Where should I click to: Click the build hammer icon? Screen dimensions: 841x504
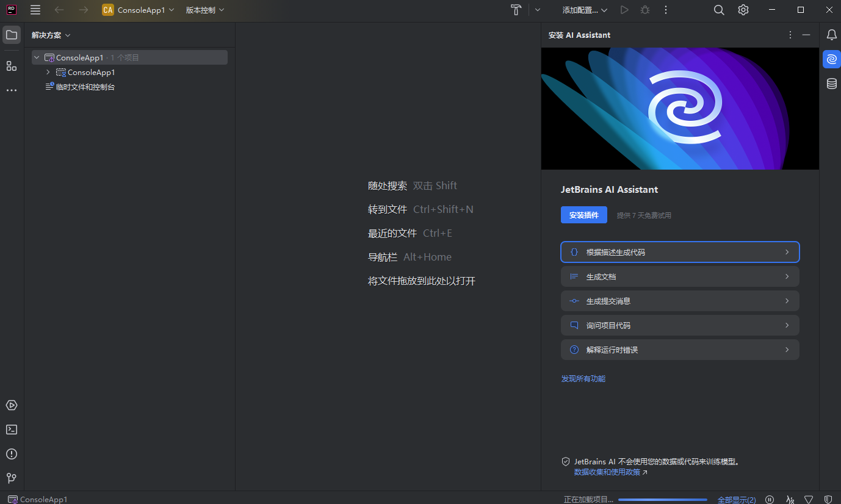(x=516, y=10)
